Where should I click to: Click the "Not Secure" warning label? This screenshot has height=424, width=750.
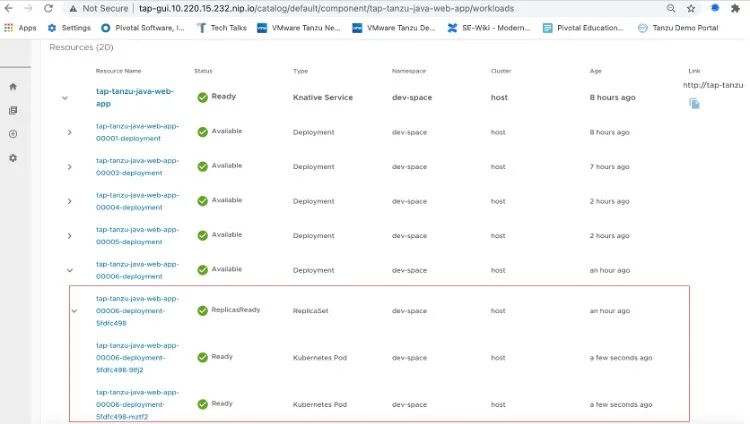(x=105, y=8)
